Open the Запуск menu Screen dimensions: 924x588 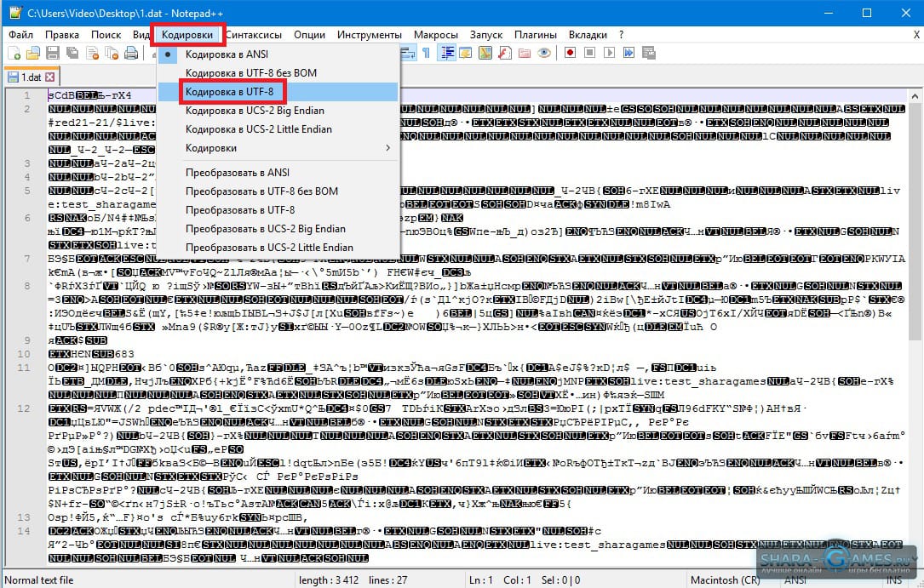(x=486, y=35)
